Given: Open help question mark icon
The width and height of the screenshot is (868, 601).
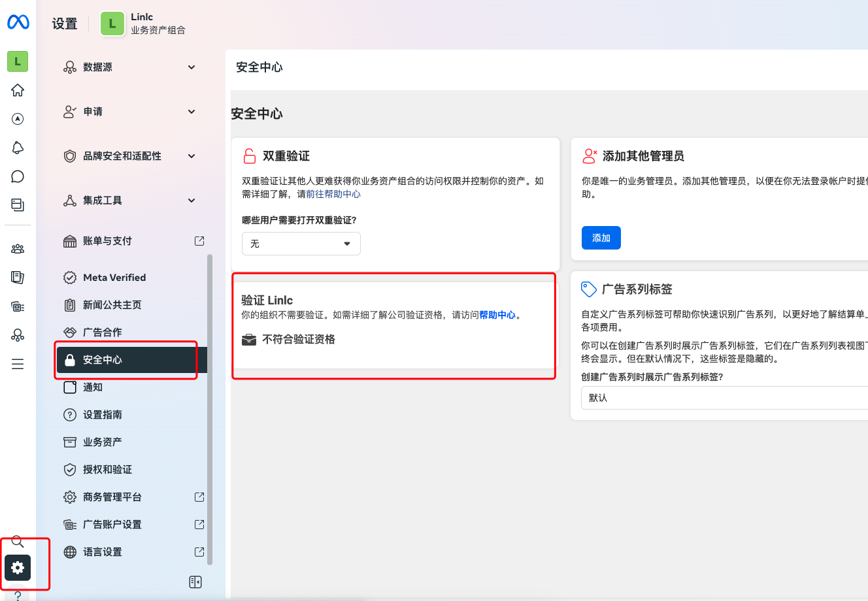Looking at the screenshot, I should click(x=18, y=596).
